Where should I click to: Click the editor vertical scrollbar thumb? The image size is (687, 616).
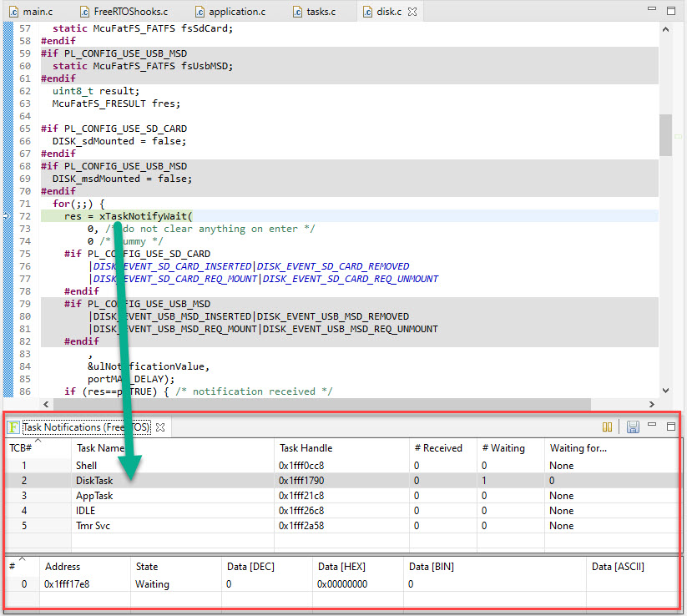coord(665,135)
